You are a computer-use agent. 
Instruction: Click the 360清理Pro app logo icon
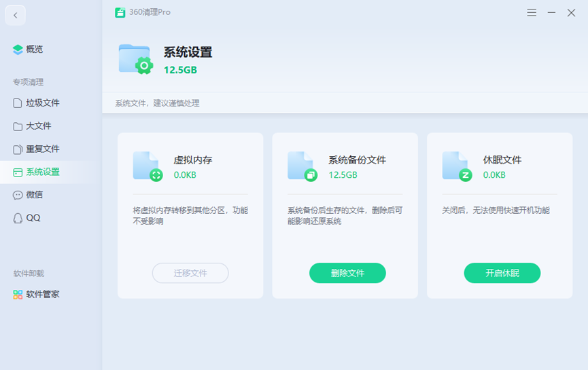120,12
